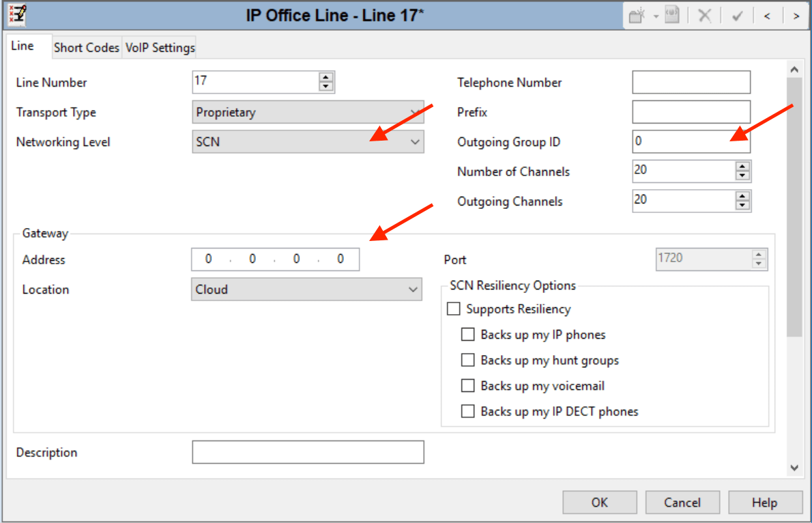Click the delete X toolbar icon

705,16
